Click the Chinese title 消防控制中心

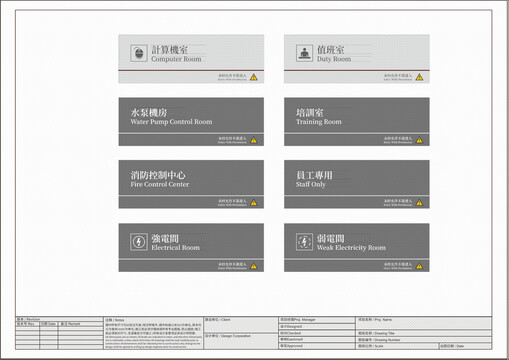pos(158,175)
